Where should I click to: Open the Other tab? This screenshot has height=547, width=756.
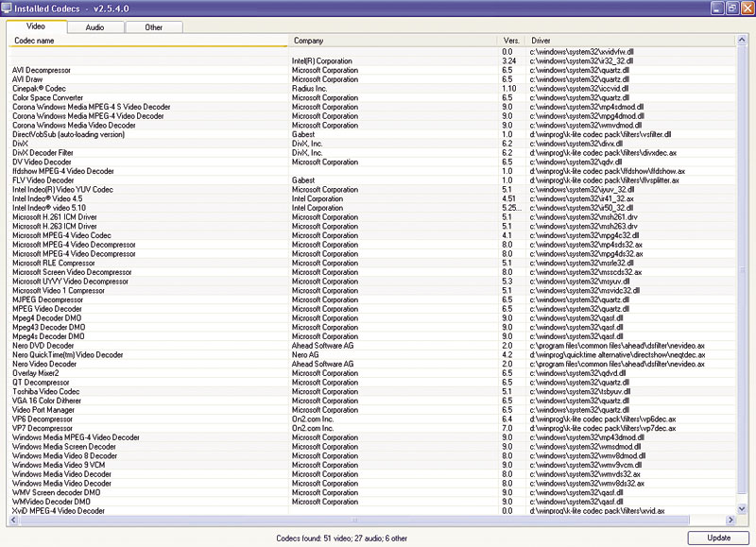(x=154, y=27)
